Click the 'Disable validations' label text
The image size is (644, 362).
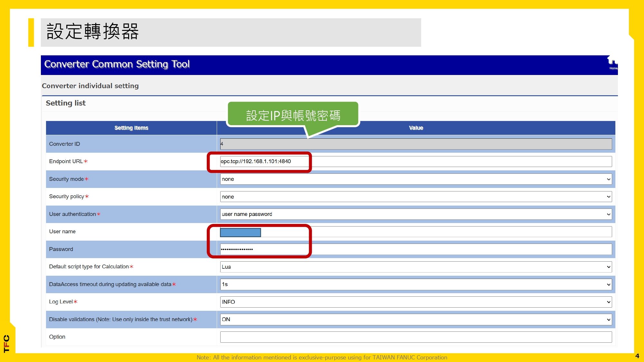click(x=121, y=320)
